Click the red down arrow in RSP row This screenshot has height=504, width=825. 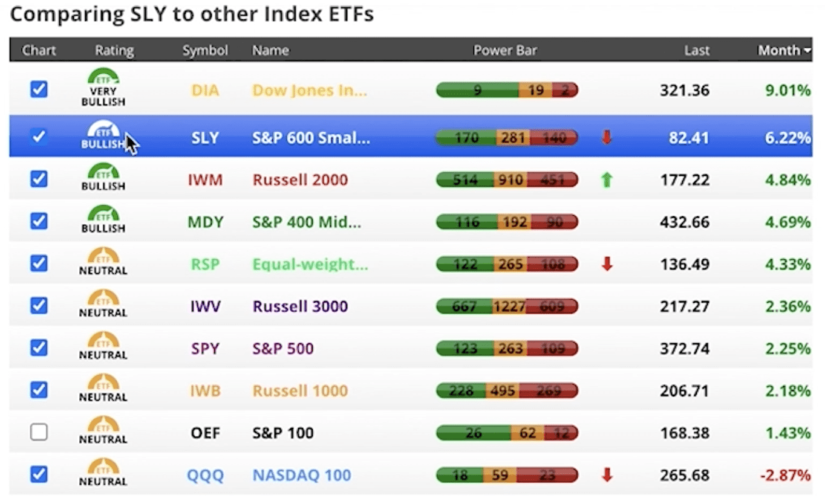607,264
